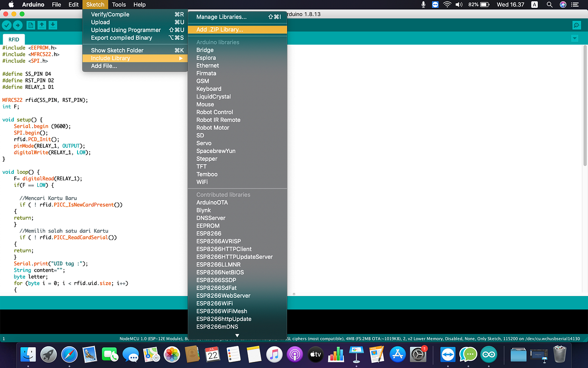This screenshot has width=588, height=368.
Task: Open the Serial Monitor with the magnifier icon
Action: [x=576, y=25]
